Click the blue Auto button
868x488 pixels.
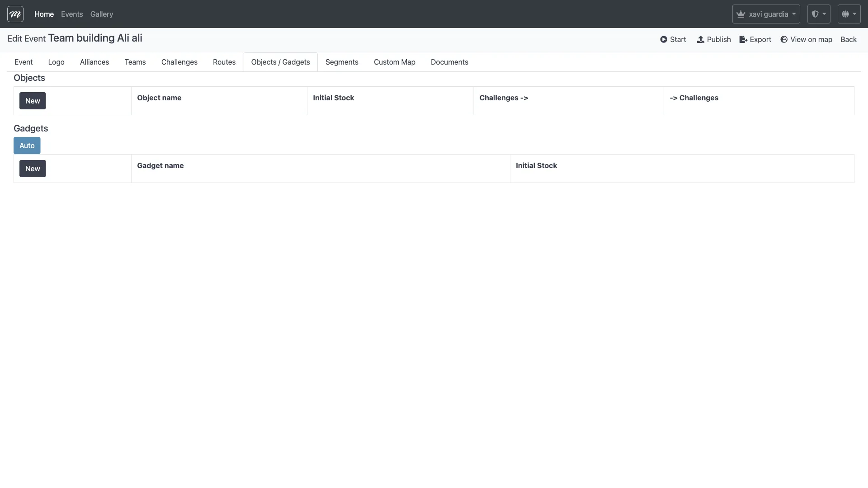[x=27, y=145]
